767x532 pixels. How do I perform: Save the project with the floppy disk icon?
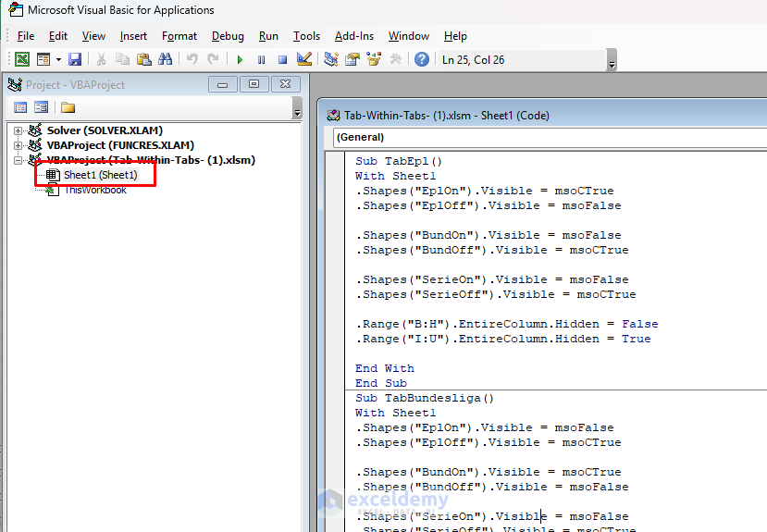(x=75, y=59)
